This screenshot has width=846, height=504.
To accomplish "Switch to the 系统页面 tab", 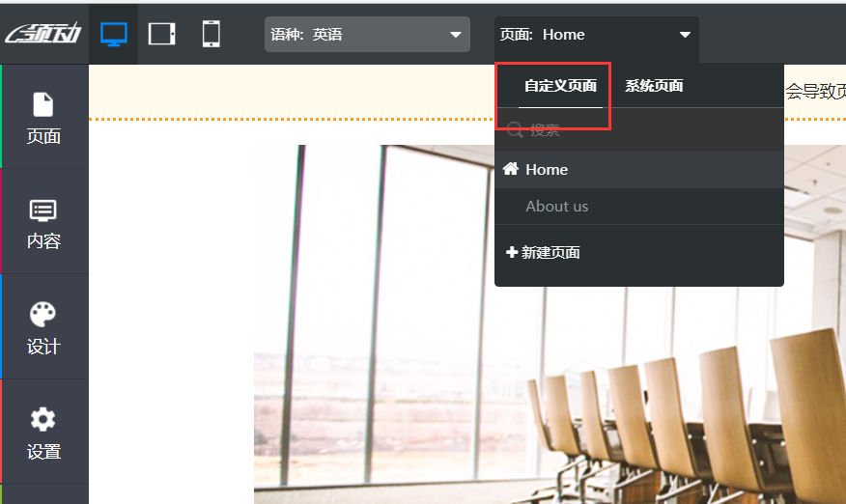I will point(654,86).
